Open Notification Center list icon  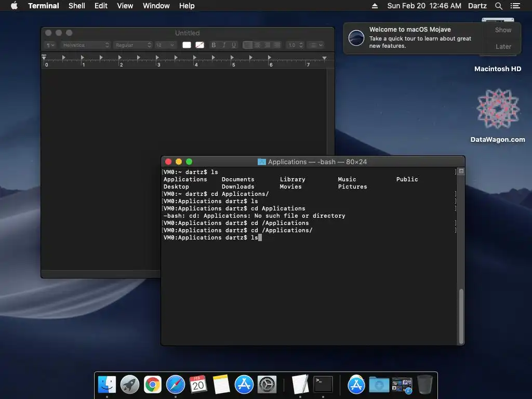tap(515, 6)
